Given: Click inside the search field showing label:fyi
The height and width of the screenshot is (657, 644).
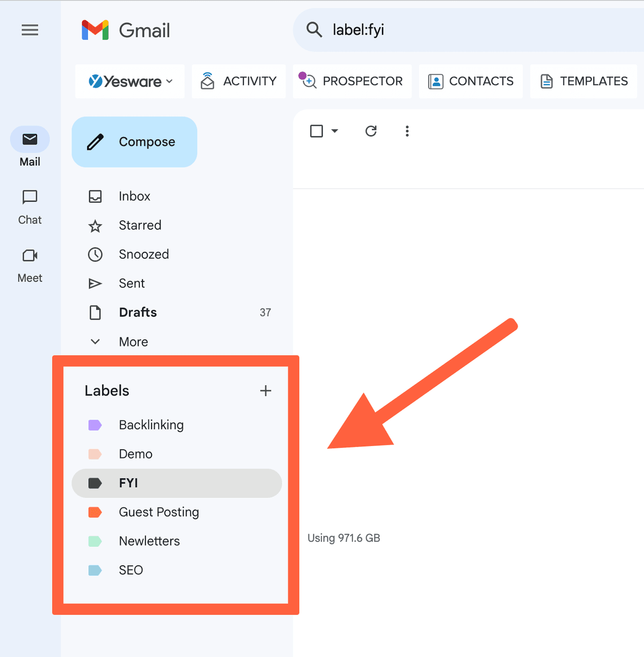Looking at the screenshot, I should (358, 30).
